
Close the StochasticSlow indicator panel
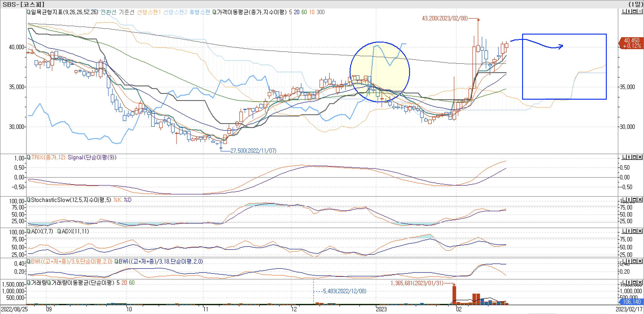(640, 200)
